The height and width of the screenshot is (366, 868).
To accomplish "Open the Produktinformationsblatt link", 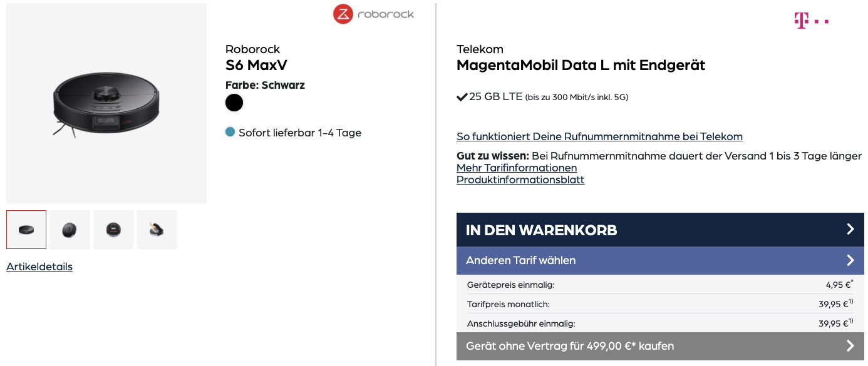I will pos(520,180).
